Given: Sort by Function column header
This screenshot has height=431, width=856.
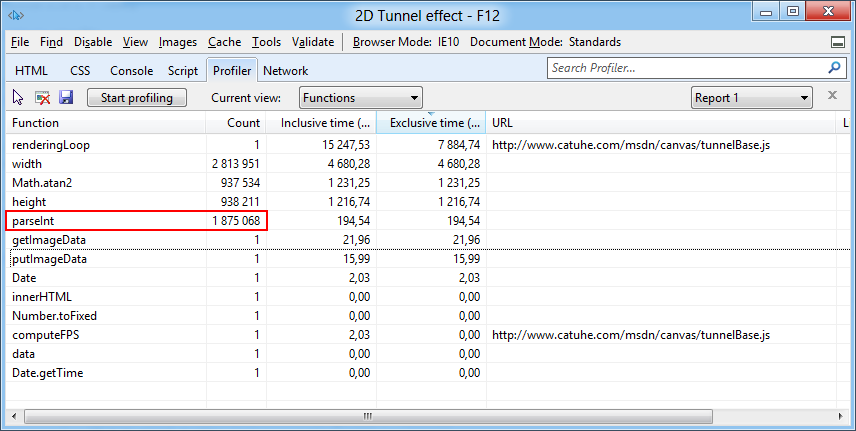Looking at the screenshot, I should pyautogui.click(x=106, y=123).
